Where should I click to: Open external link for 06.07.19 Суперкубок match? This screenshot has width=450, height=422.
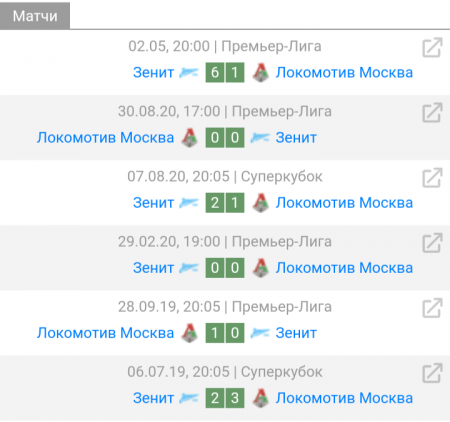(x=432, y=373)
